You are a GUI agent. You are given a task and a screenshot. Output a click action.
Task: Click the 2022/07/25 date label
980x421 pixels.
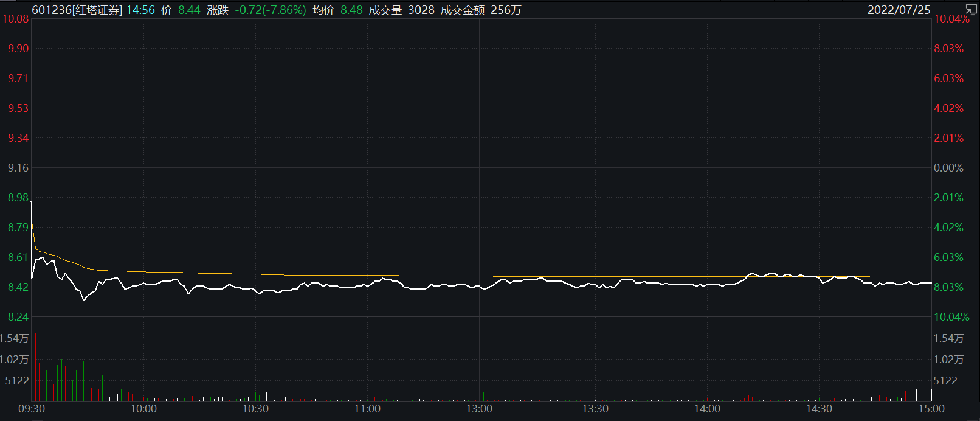(899, 10)
